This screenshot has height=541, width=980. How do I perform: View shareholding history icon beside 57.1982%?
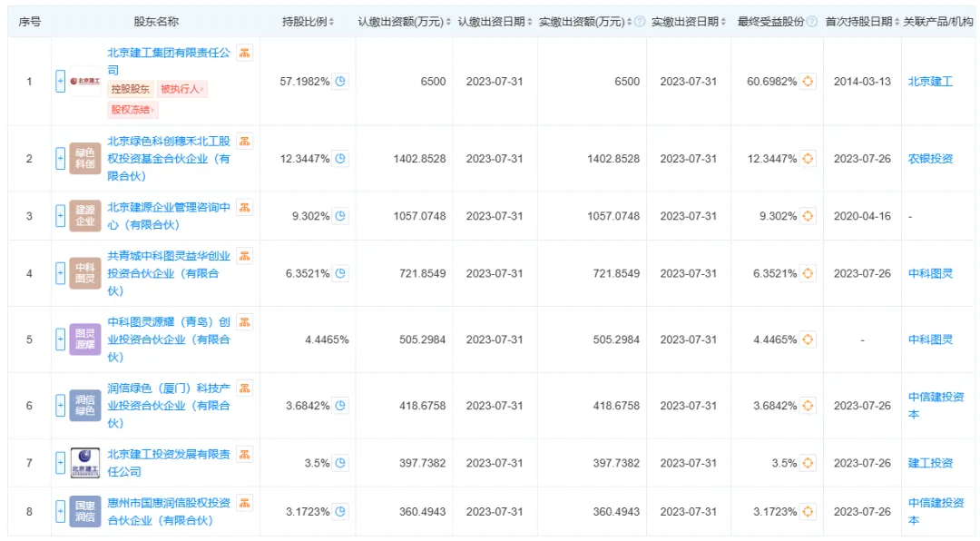tap(340, 82)
